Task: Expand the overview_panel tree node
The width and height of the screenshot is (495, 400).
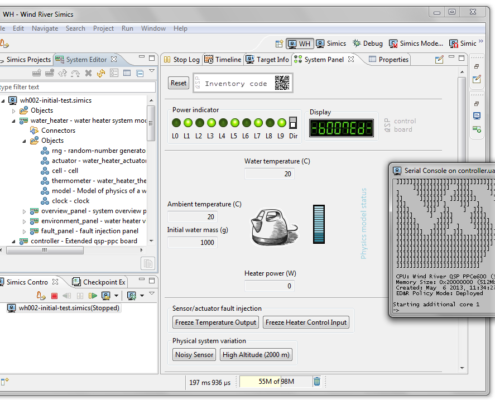Action: point(24,211)
